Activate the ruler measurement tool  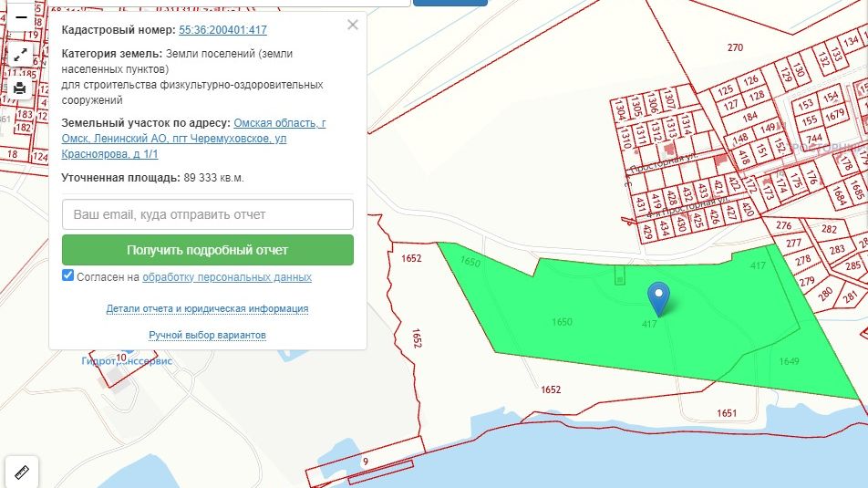tap(22, 472)
